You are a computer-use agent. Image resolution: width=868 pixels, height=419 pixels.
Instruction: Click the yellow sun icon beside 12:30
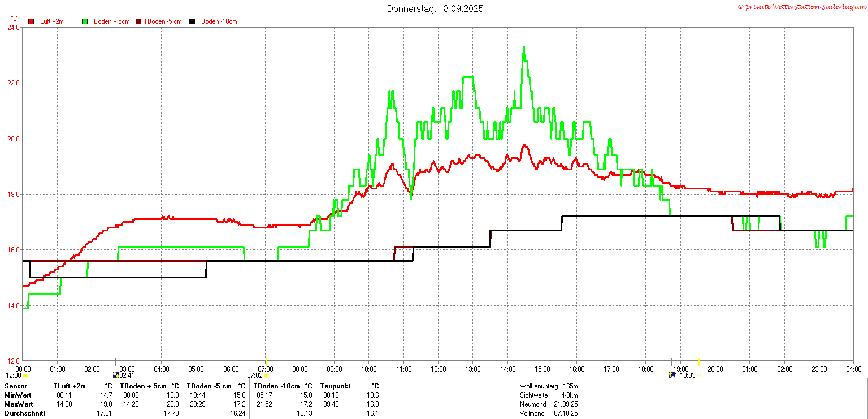[25, 375]
